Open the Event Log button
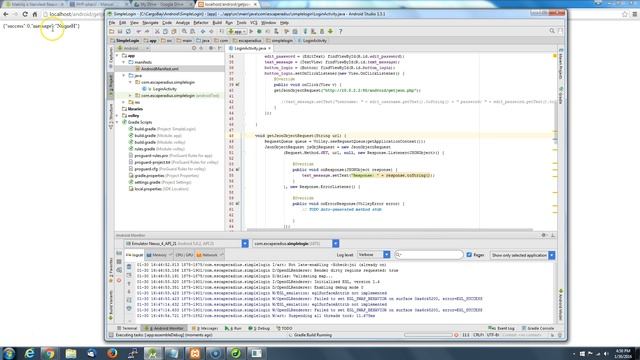The width and height of the screenshot is (640, 360). click(x=501, y=328)
